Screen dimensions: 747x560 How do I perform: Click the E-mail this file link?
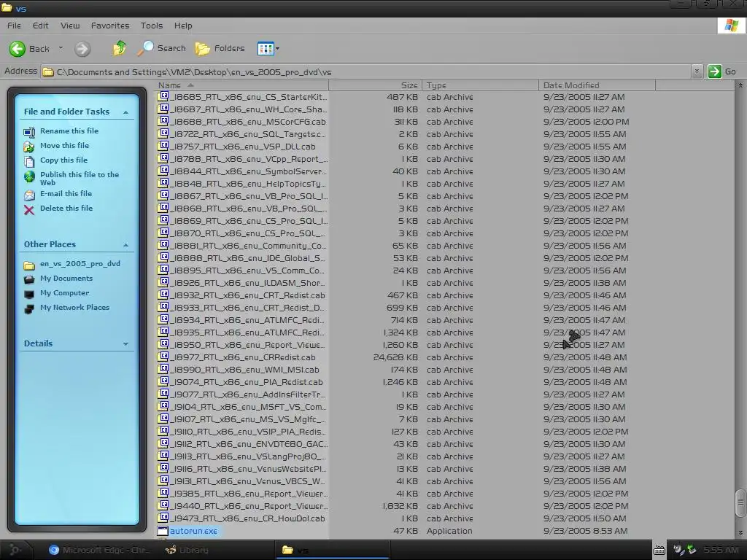tap(66, 193)
